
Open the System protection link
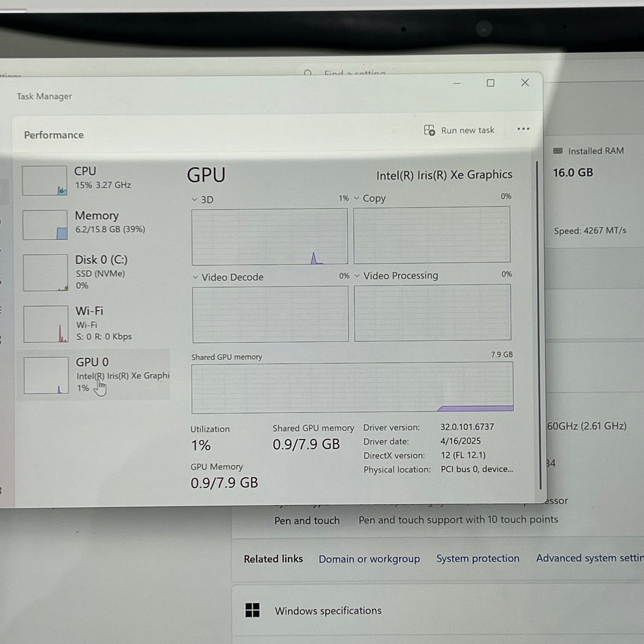477,558
